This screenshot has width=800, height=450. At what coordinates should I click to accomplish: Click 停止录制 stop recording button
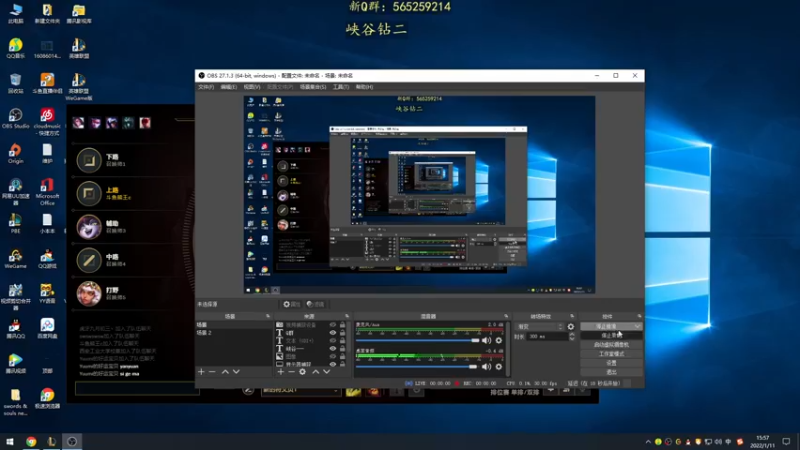(x=611, y=336)
